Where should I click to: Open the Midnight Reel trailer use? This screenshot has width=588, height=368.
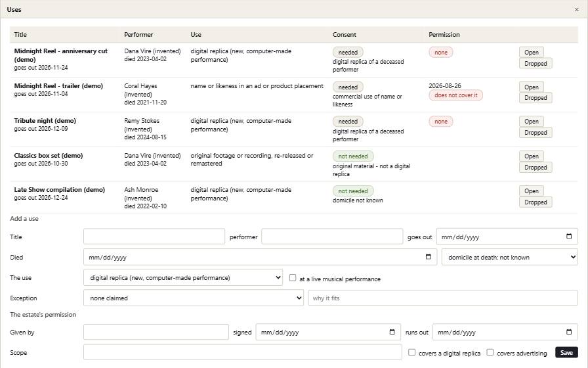point(532,87)
